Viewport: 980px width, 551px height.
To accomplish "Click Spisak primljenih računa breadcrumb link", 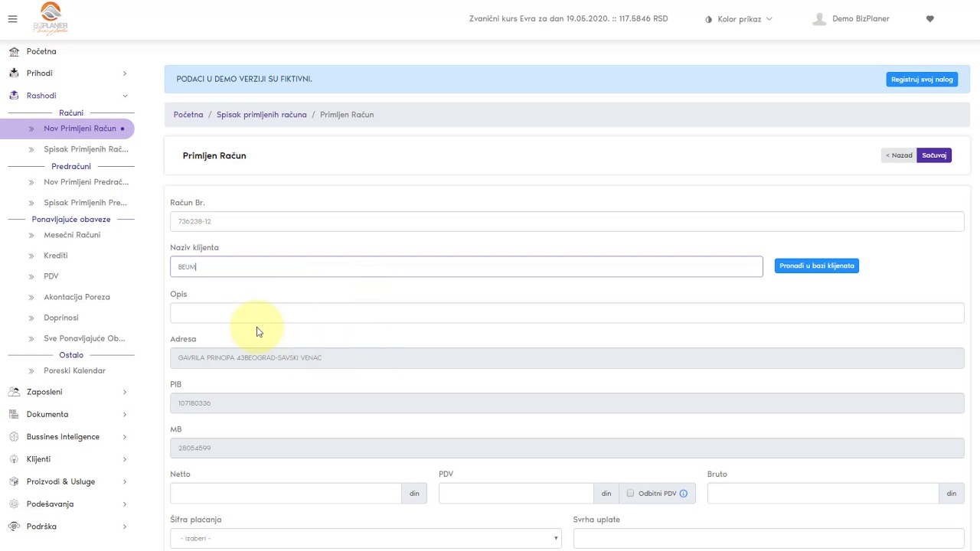I will pos(262,115).
